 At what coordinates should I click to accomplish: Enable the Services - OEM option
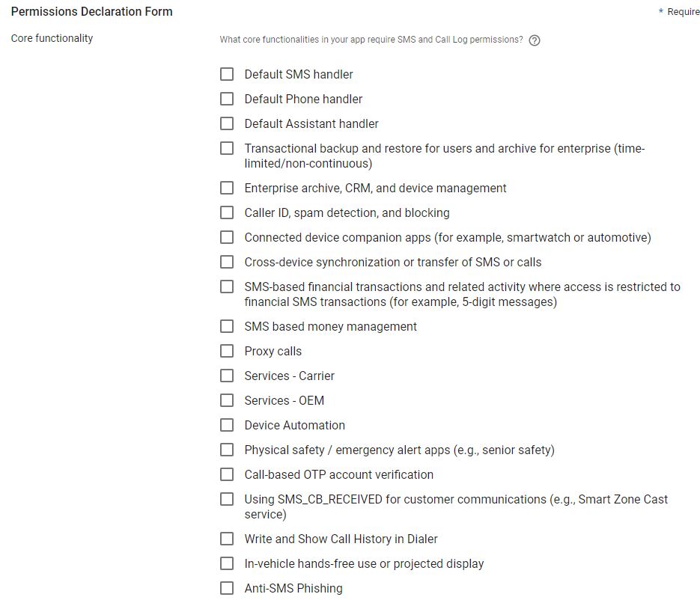[x=227, y=400]
